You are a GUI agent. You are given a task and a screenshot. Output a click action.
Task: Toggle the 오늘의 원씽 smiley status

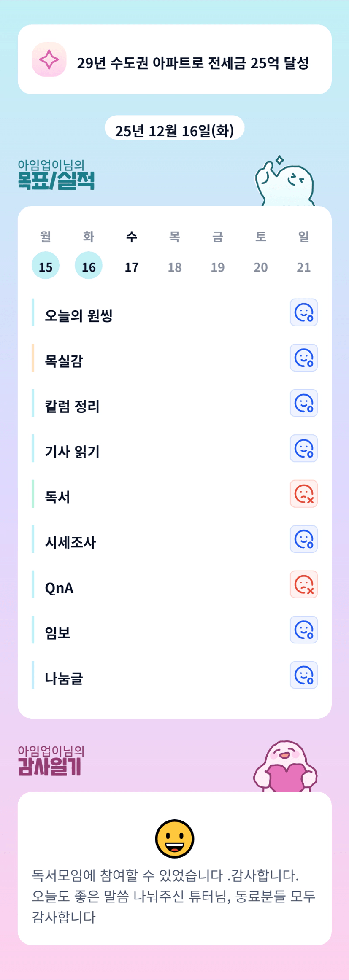[303, 312]
